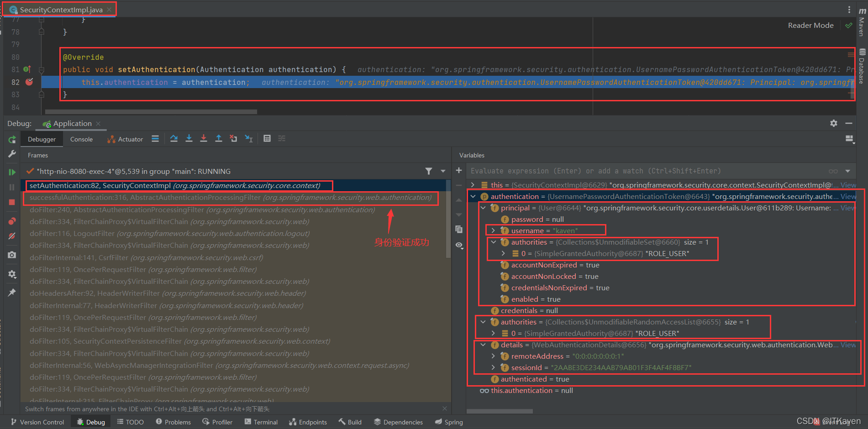
Task: Collapse the authentication variable node
Action: pyautogui.click(x=473, y=196)
